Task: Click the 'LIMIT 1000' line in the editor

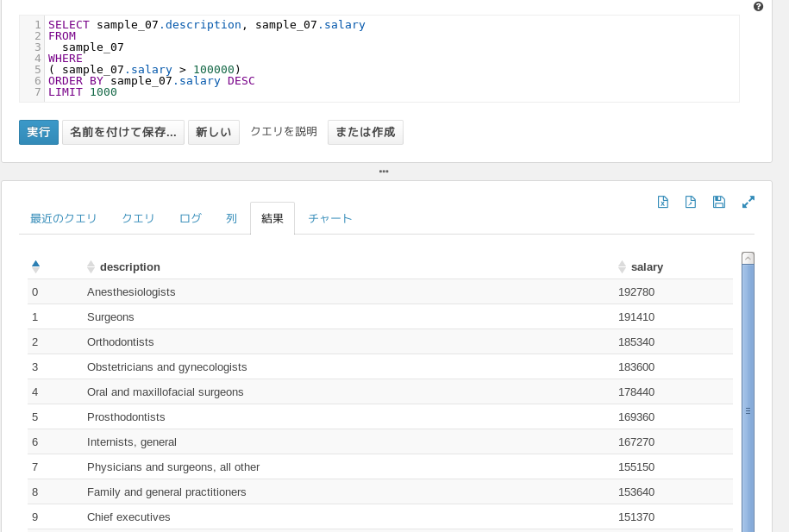Action: [83, 92]
